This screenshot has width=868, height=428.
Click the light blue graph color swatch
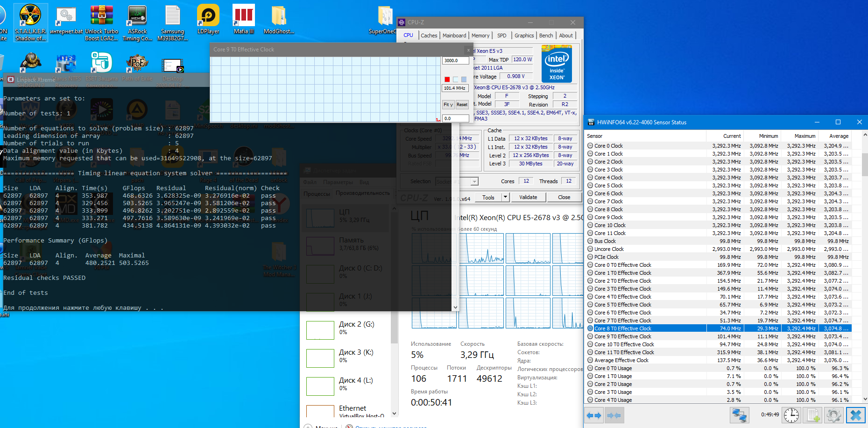pos(464,79)
